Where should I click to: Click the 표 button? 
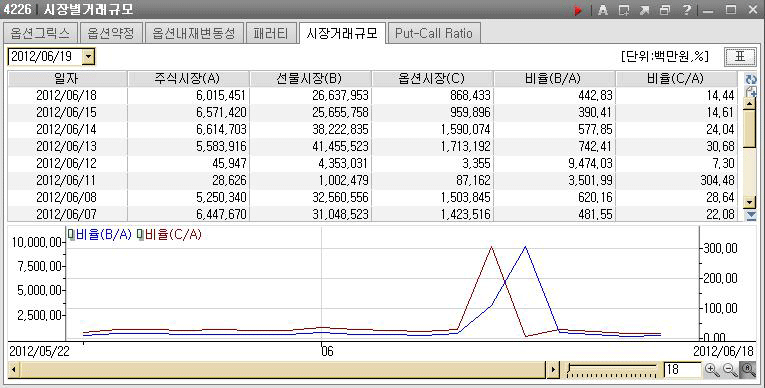click(x=740, y=57)
